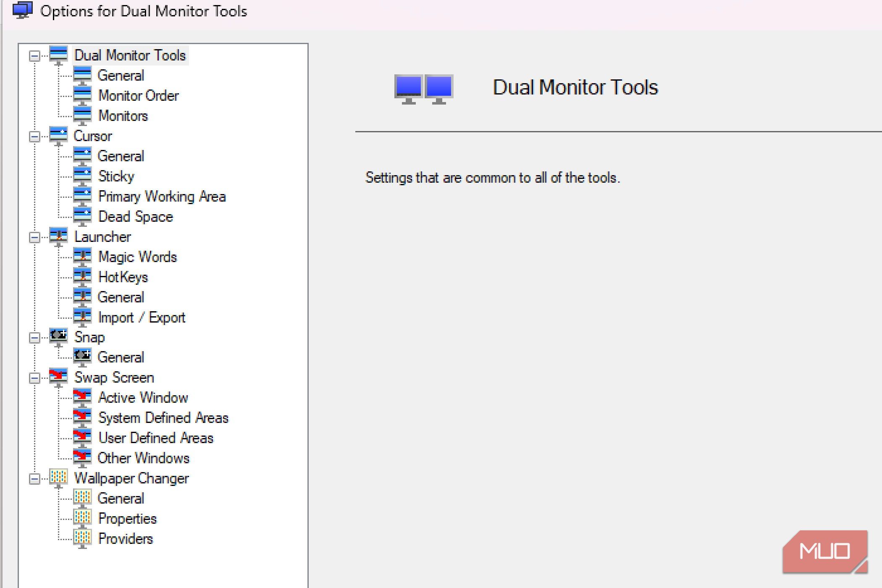882x588 pixels.
Task: Click the Monitor Order icon
Action: click(82, 96)
